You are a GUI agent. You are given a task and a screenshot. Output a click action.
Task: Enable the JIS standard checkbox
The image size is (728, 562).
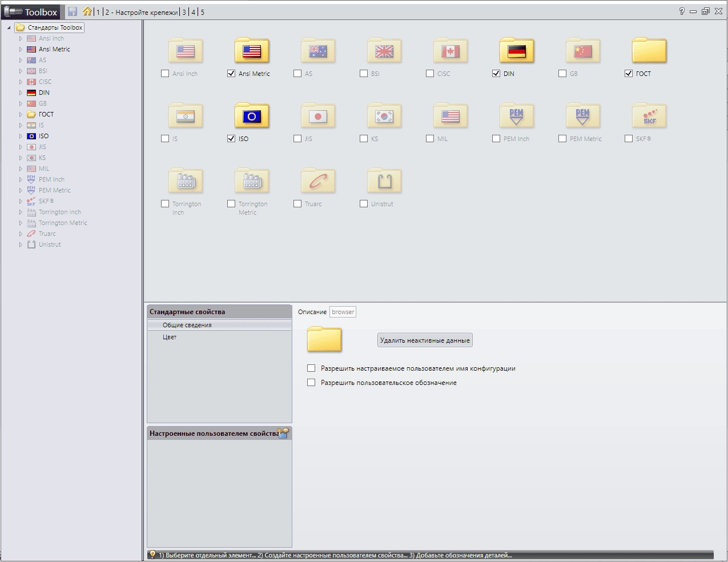(x=297, y=139)
